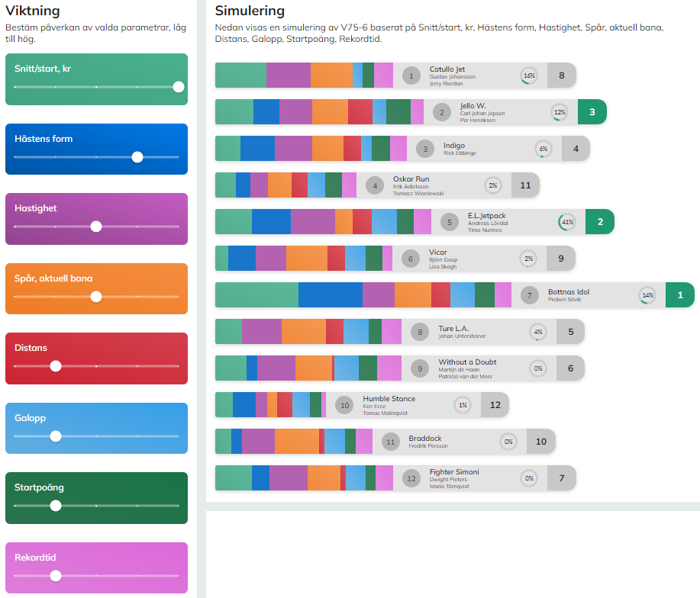Click the number 10 badge for Humble Stance
Image resolution: width=700 pixels, height=598 pixels.
(x=344, y=405)
